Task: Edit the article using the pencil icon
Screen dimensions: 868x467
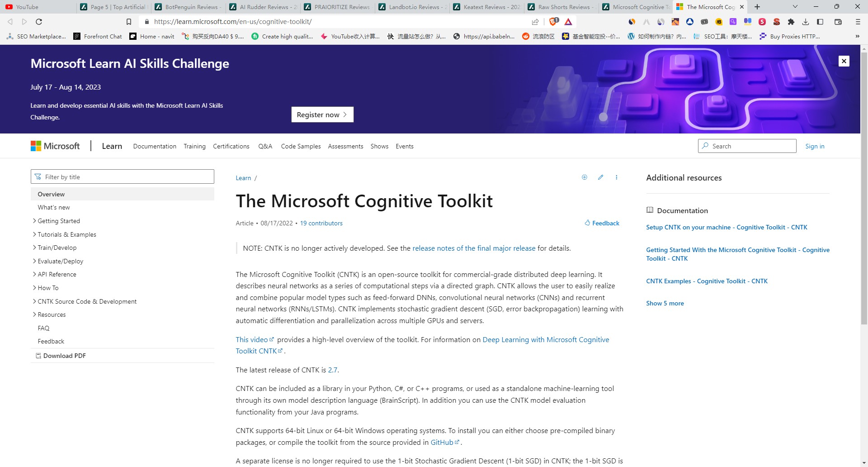Action: click(x=600, y=177)
